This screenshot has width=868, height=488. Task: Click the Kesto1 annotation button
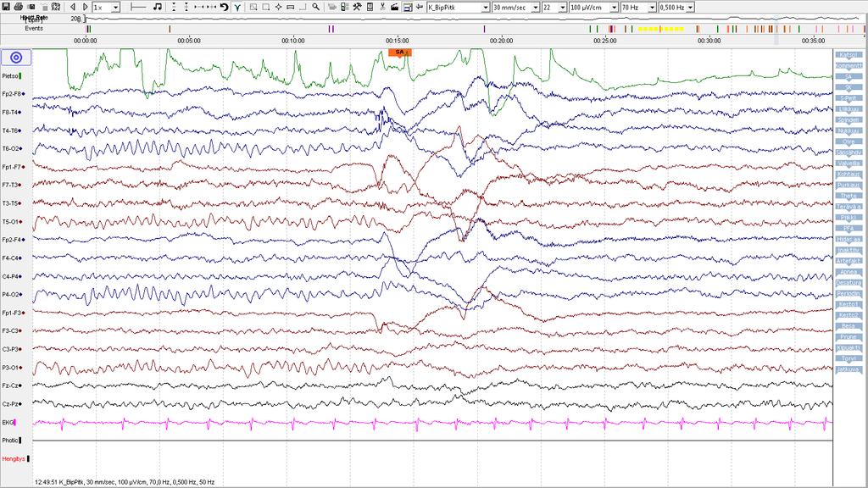tap(849, 304)
